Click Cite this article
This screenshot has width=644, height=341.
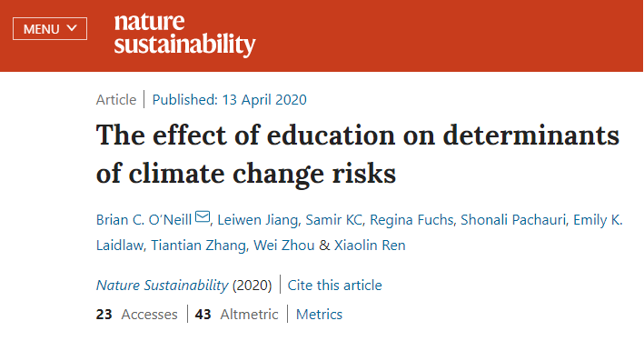(x=334, y=285)
